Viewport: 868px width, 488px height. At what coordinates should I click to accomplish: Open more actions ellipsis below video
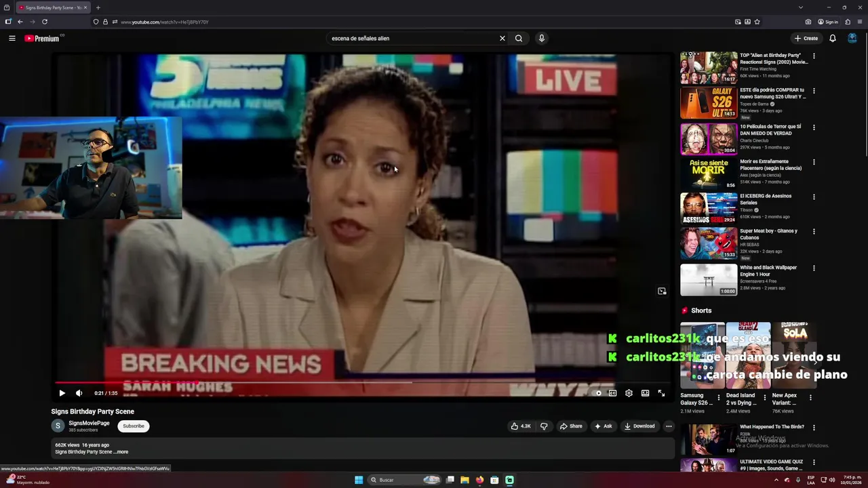click(x=669, y=426)
